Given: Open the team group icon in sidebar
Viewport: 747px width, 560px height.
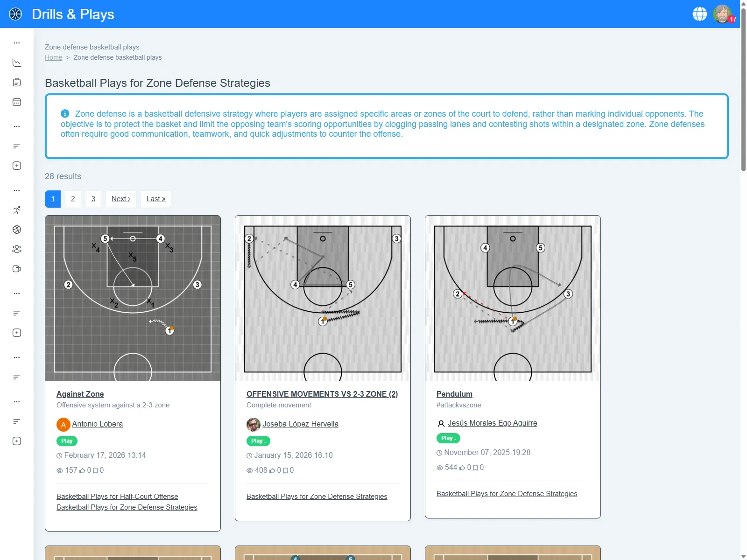Looking at the screenshot, I should pos(17,249).
